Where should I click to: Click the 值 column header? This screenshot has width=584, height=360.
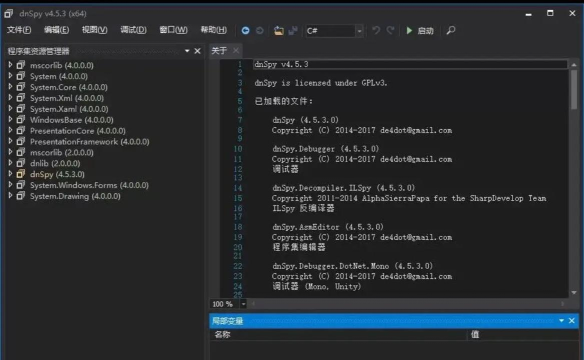pyautogui.click(x=475, y=334)
